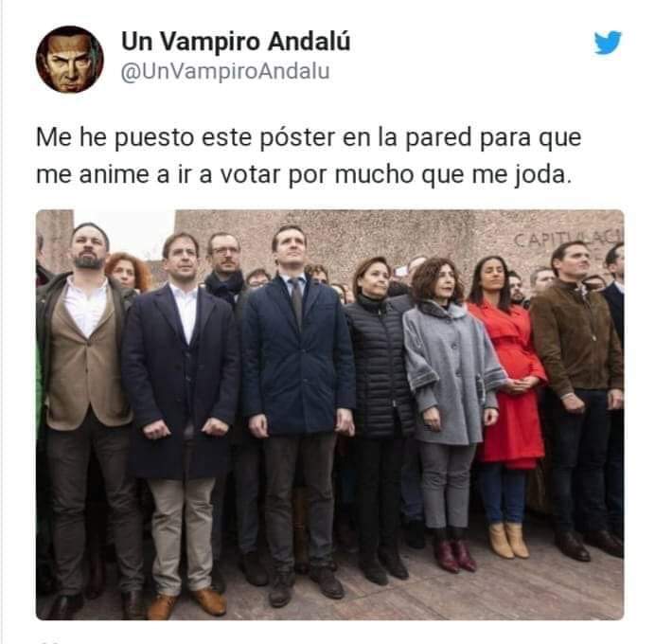Open the attached group photo
The width and height of the screenshot is (655, 644).
330,415
